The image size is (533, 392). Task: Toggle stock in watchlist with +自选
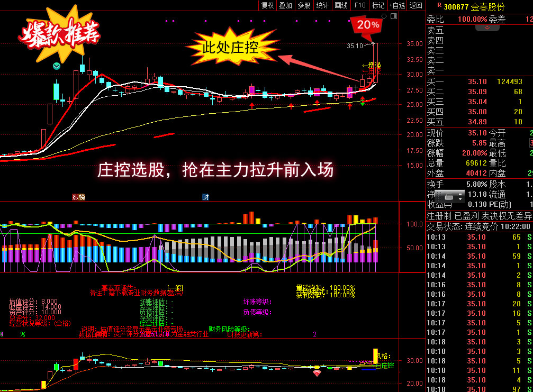tap(397, 5)
